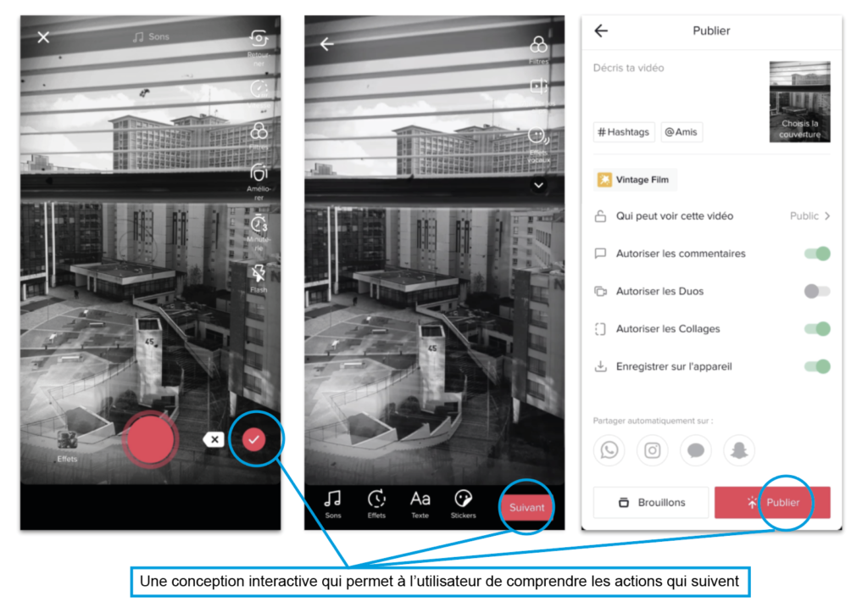This screenshot has height=608, width=868.
Task: Expand more tools with the down chevron
Action: coord(539,184)
